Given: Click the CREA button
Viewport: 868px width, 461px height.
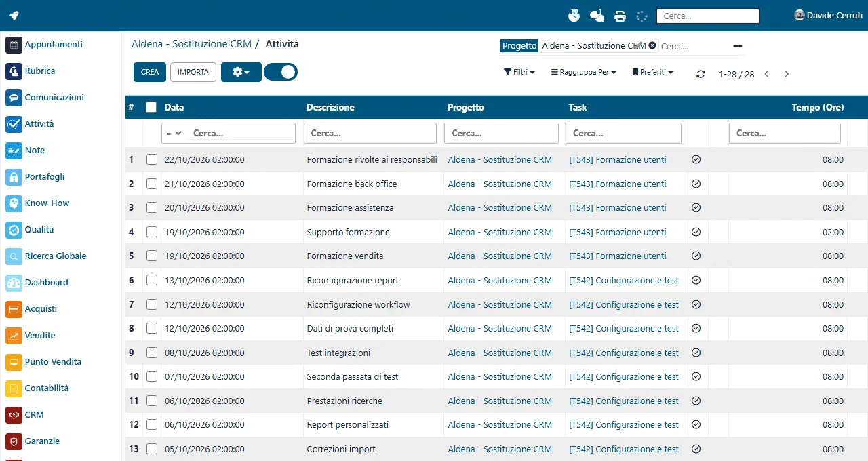Looking at the screenshot, I should click(x=150, y=72).
